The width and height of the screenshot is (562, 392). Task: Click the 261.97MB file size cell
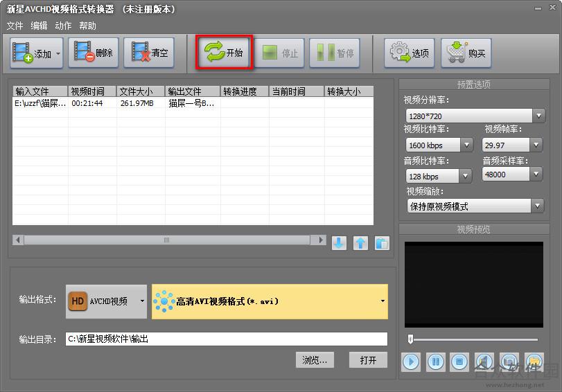137,103
